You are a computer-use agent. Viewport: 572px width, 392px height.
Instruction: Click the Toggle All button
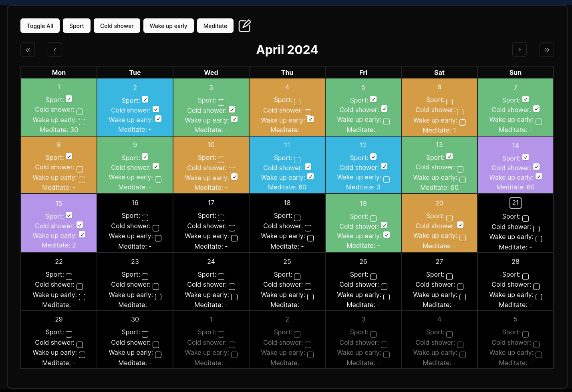coord(40,26)
